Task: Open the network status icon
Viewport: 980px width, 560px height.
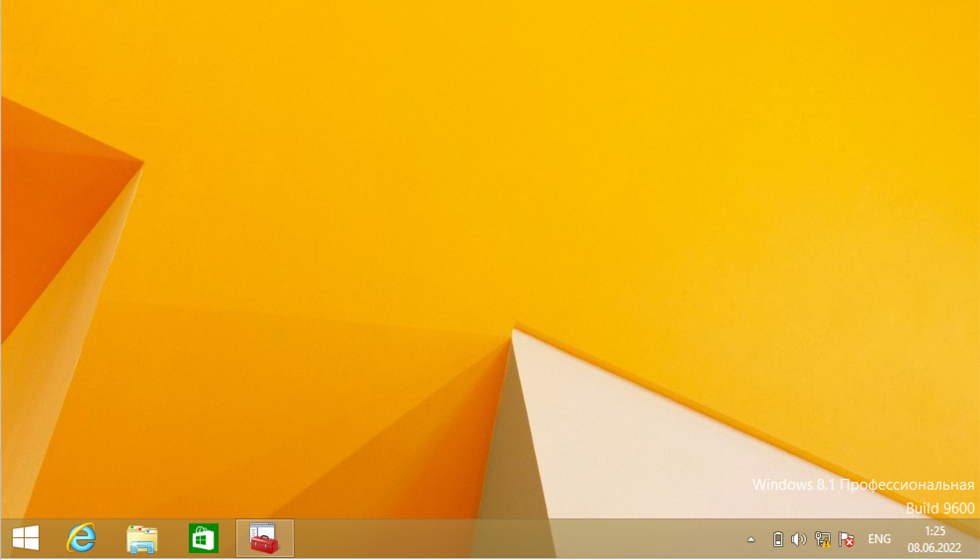Action: click(x=823, y=539)
